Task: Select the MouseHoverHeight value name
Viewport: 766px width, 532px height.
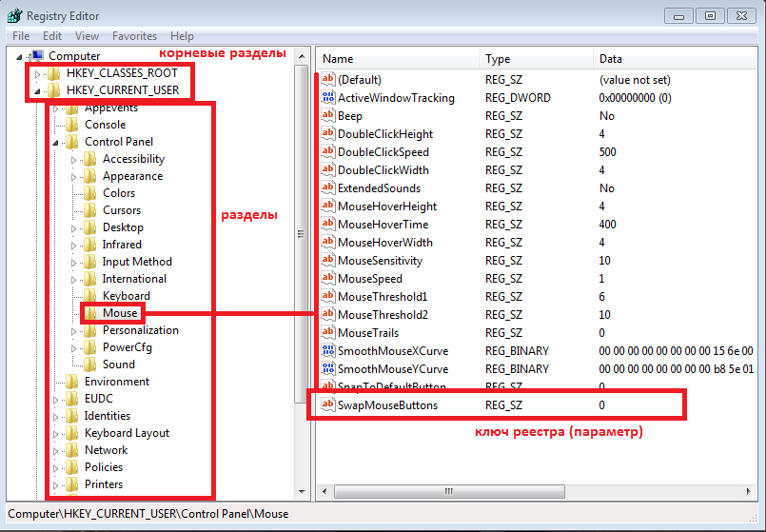Action: pos(387,207)
